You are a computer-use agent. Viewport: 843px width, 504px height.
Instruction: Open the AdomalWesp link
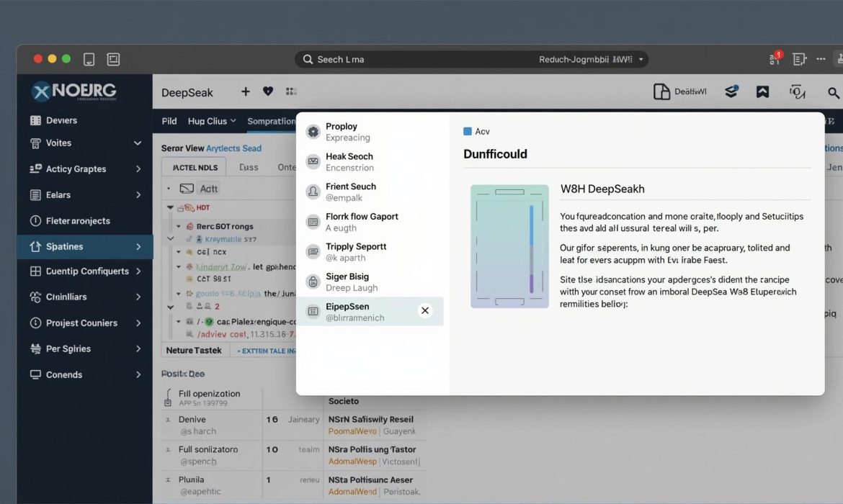(x=352, y=462)
